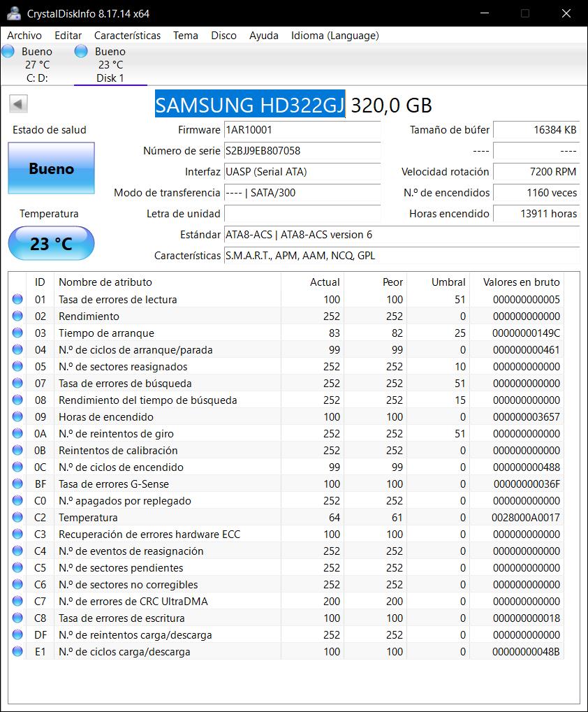Viewport: 588px width, 712px height.
Task: Click raw value 0028000A0017 in Temperatura row
Action: 525,518
